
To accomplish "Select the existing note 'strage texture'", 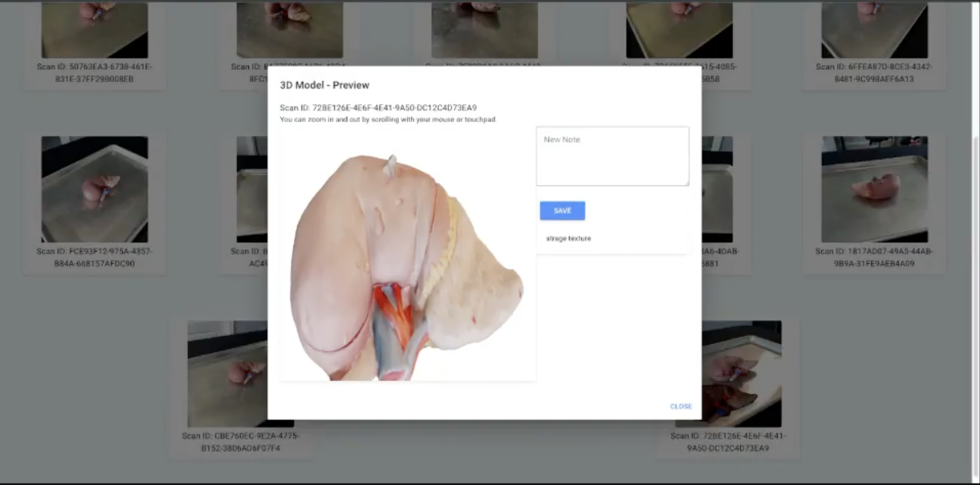I will (x=568, y=238).
